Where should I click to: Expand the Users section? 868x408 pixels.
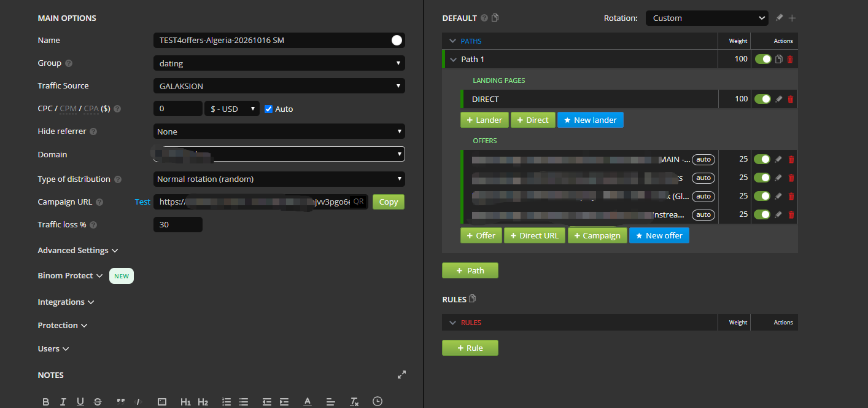(x=53, y=348)
